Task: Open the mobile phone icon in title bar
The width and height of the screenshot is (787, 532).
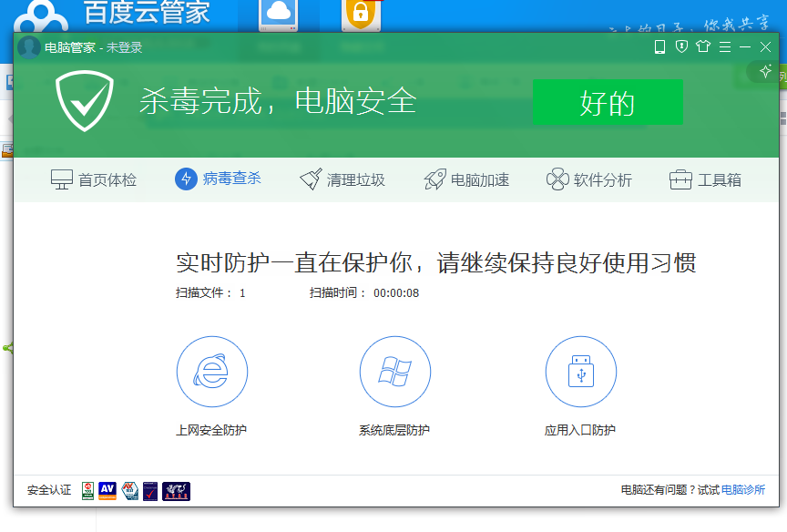Action: 659,46
